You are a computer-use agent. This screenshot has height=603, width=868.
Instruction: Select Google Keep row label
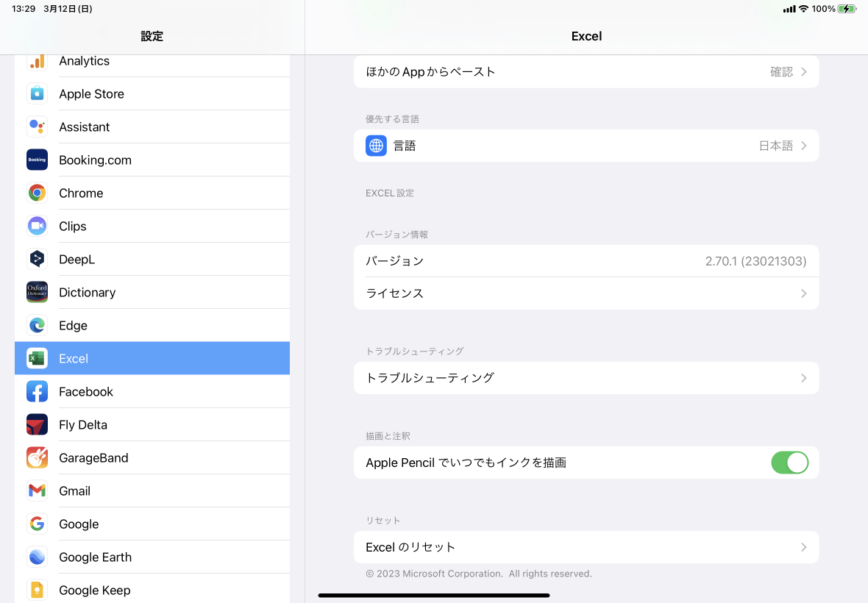pos(95,590)
